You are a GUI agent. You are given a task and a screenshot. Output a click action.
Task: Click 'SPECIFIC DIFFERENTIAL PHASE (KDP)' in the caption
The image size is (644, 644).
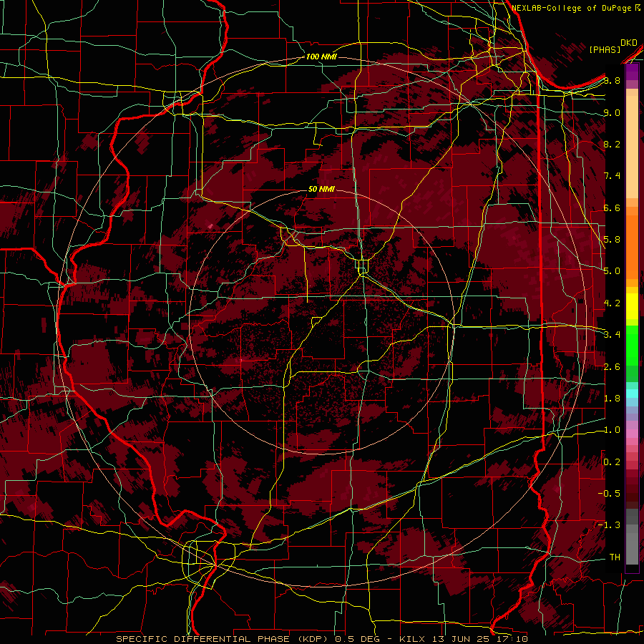(x=221, y=639)
